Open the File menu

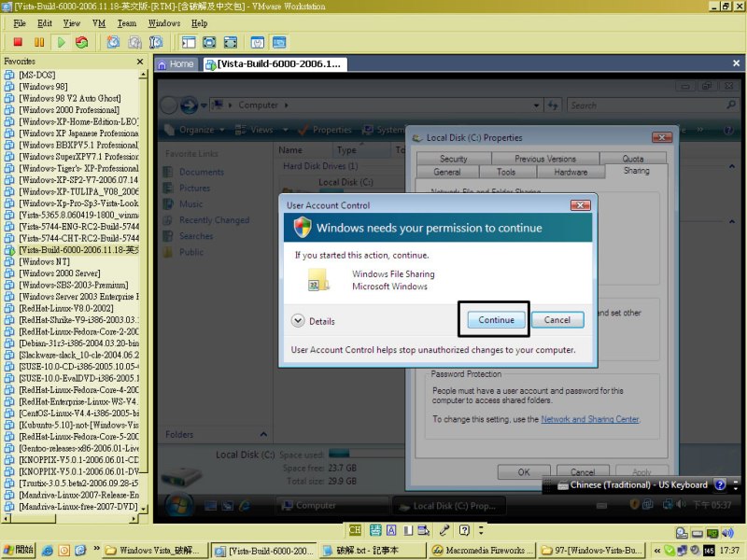(x=20, y=23)
